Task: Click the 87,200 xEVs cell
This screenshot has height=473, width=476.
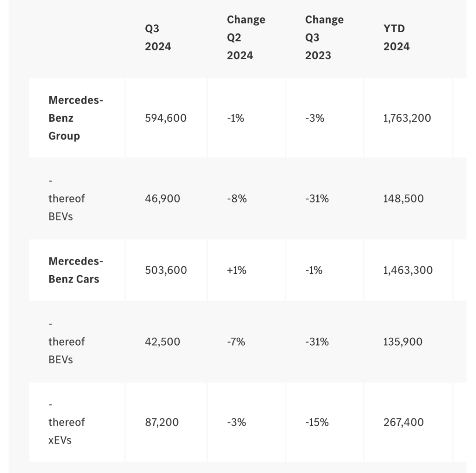Action: click(x=162, y=422)
